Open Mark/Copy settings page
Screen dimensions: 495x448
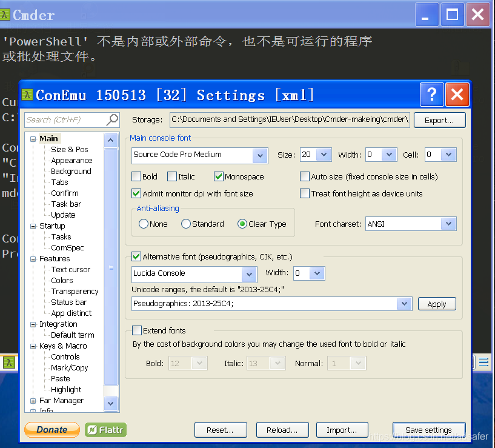(70, 368)
